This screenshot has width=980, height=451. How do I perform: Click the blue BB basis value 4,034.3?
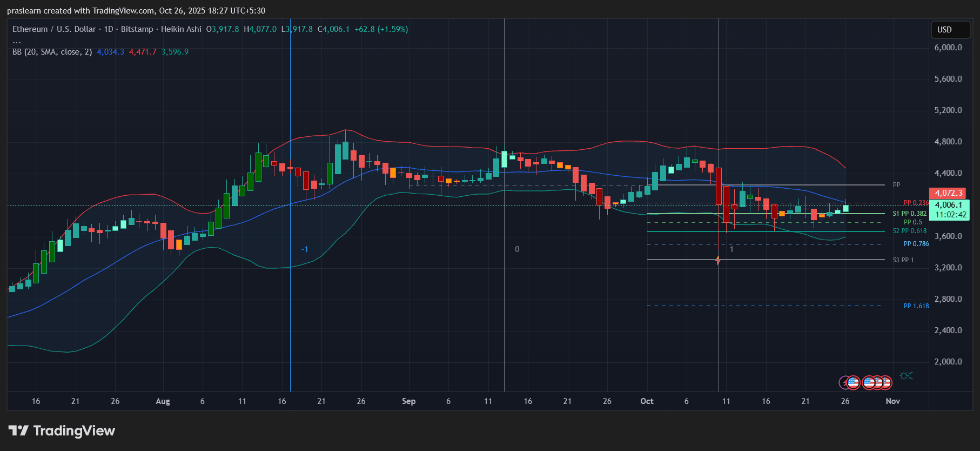110,52
